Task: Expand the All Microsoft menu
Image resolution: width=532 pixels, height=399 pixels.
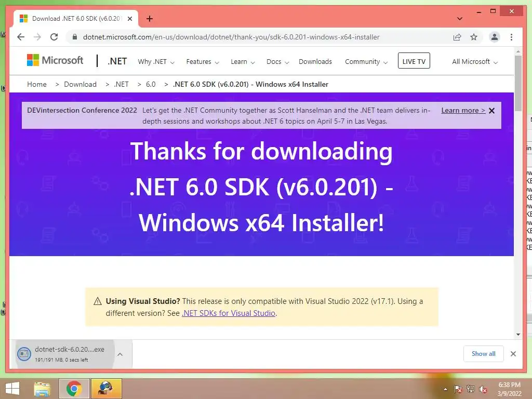Action: tap(475, 62)
